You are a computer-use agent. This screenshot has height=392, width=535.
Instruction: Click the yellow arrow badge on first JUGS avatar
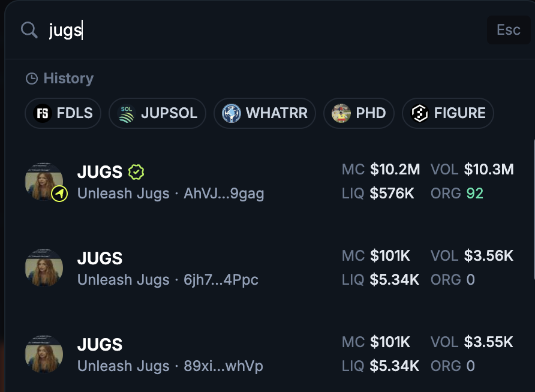pyautogui.click(x=59, y=194)
